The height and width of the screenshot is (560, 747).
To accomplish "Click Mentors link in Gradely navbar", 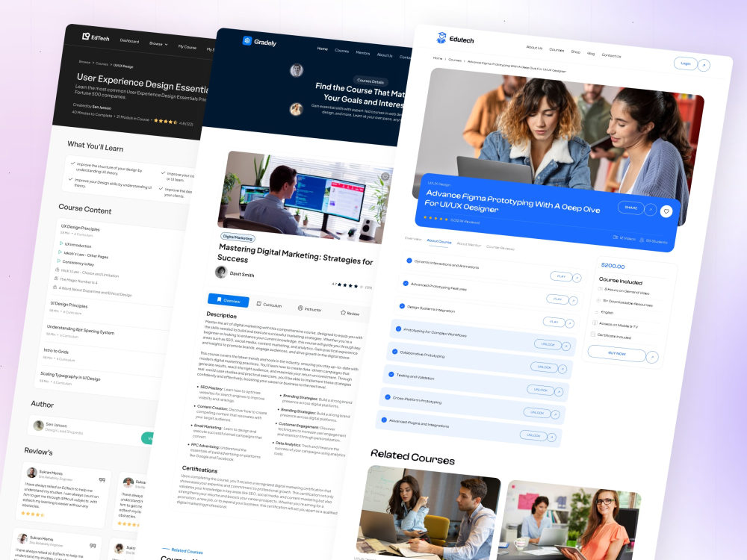I will point(362,53).
